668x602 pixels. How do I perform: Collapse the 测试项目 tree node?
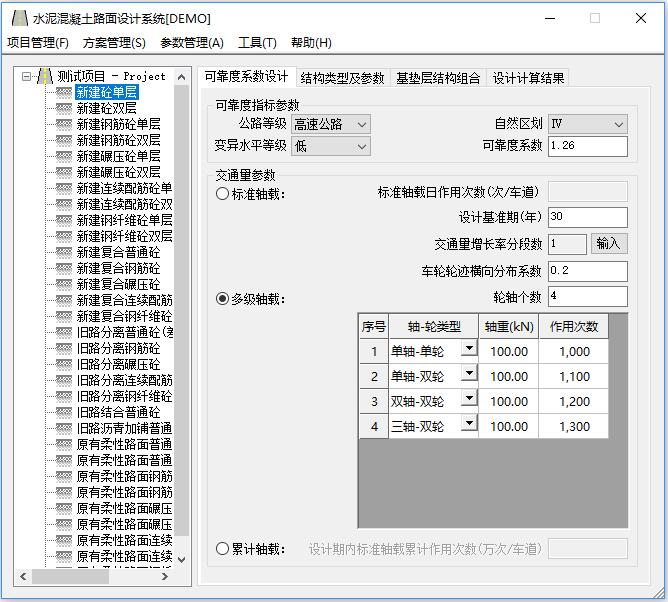click(x=26, y=77)
